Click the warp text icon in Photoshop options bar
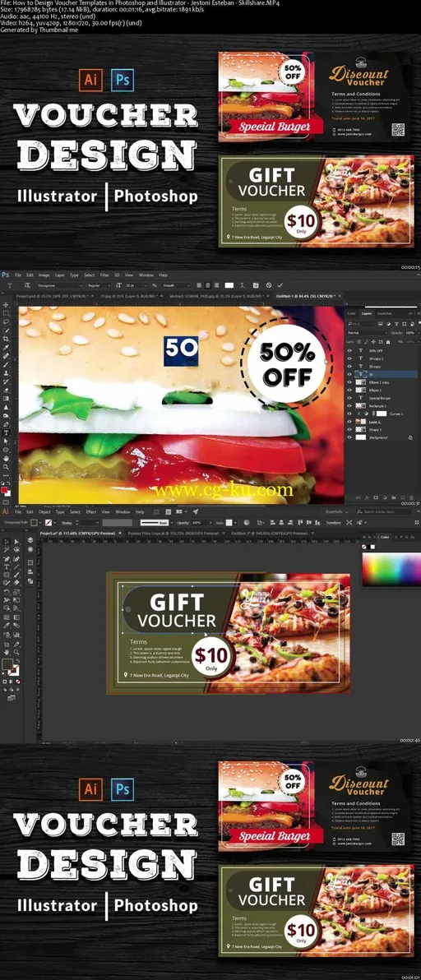The height and width of the screenshot is (980, 421). click(242, 284)
